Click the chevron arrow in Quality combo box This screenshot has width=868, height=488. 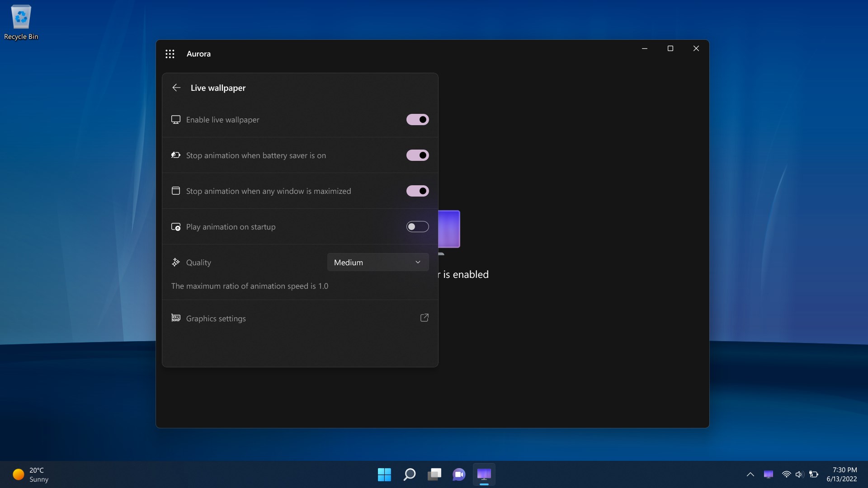(x=418, y=263)
